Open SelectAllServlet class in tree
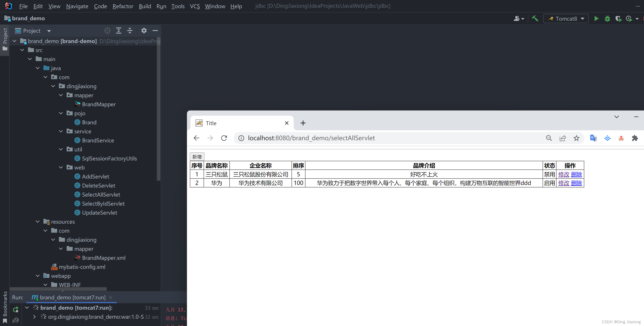644x326 pixels. click(101, 194)
